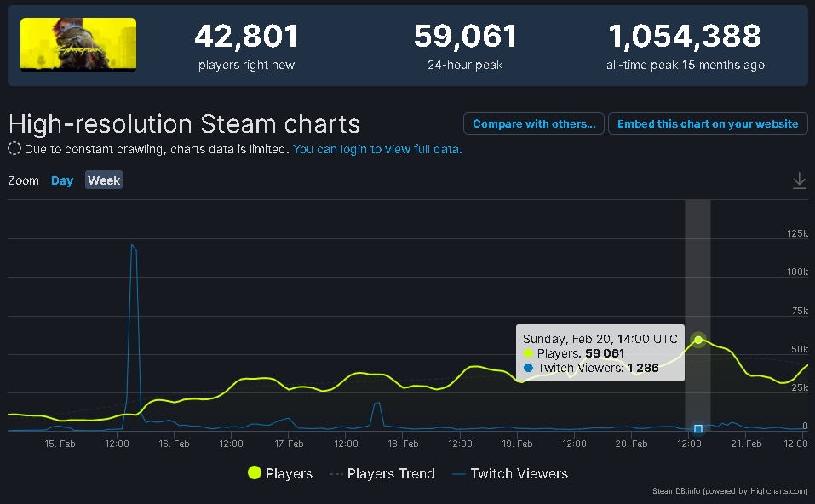Follow the login to view full data link

(378, 148)
